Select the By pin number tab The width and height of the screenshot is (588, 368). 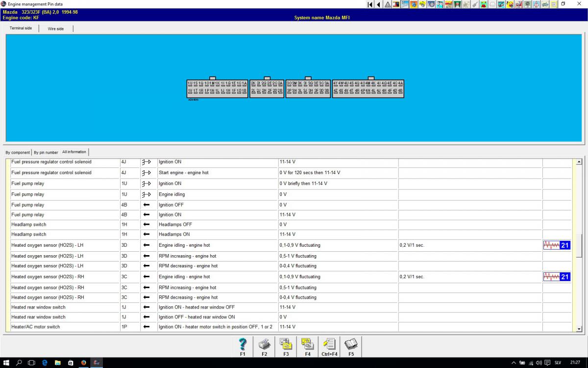(x=46, y=152)
